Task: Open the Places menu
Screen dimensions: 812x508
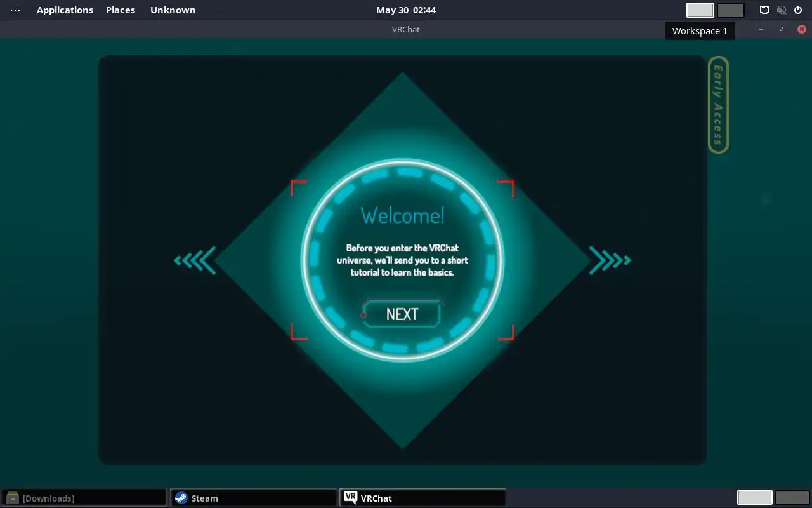Action: [x=121, y=10]
